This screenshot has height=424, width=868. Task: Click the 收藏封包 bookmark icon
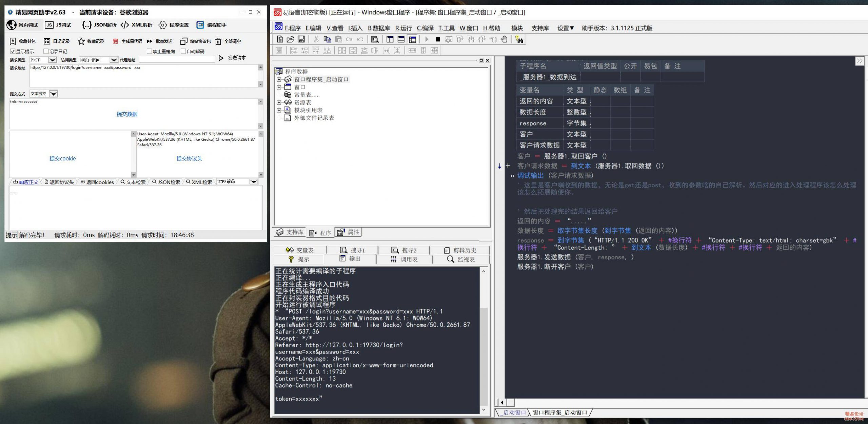13,41
